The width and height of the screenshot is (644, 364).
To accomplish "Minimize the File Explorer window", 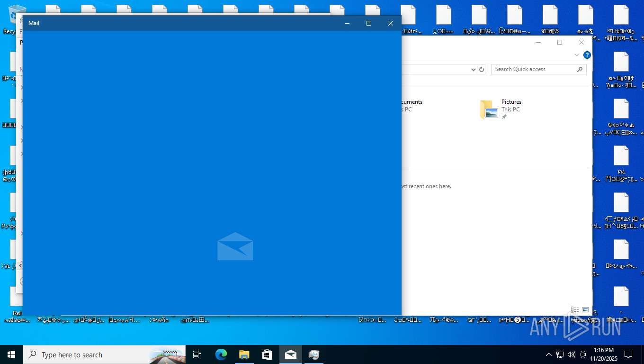I will point(538,42).
